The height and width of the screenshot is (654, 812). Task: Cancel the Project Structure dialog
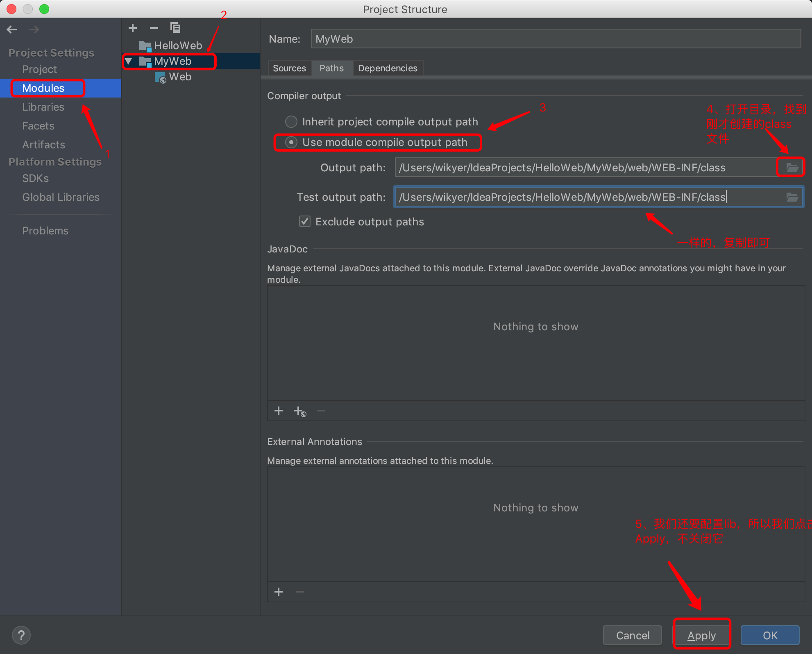(632, 635)
